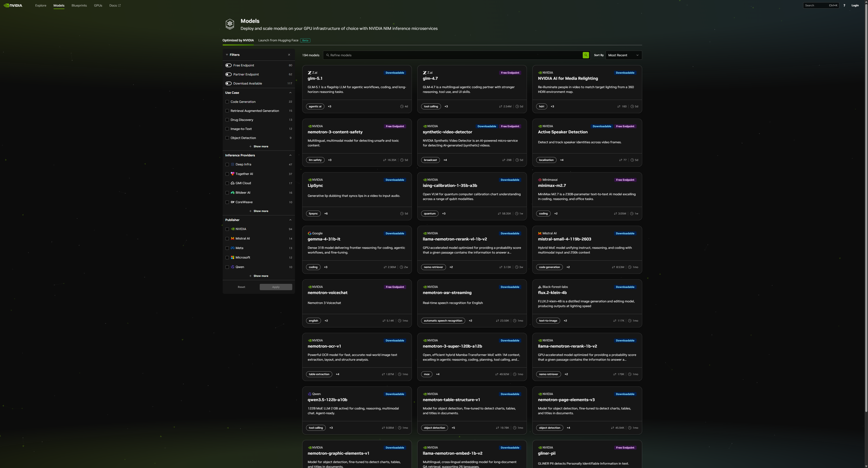Click the Meta publisher icon
868x468 pixels.
click(233, 248)
